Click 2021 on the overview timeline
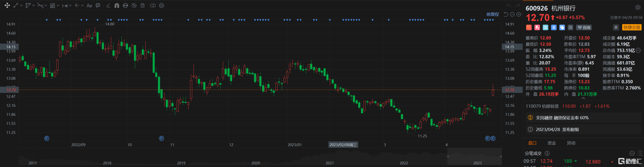Screen dimensions: 644x167 (x=329, y=163)
